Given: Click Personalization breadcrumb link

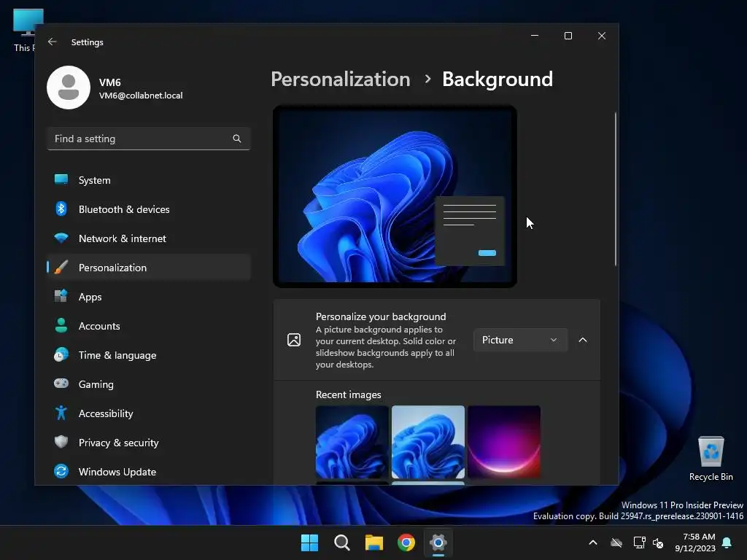Looking at the screenshot, I should point(341,79).
